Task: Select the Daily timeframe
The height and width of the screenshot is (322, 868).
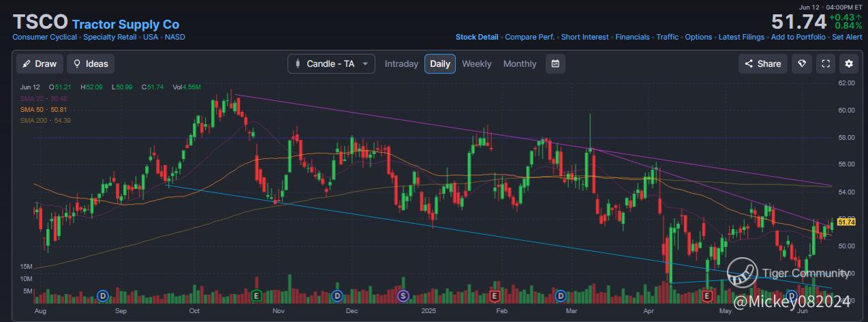Action: pos(440,63)
